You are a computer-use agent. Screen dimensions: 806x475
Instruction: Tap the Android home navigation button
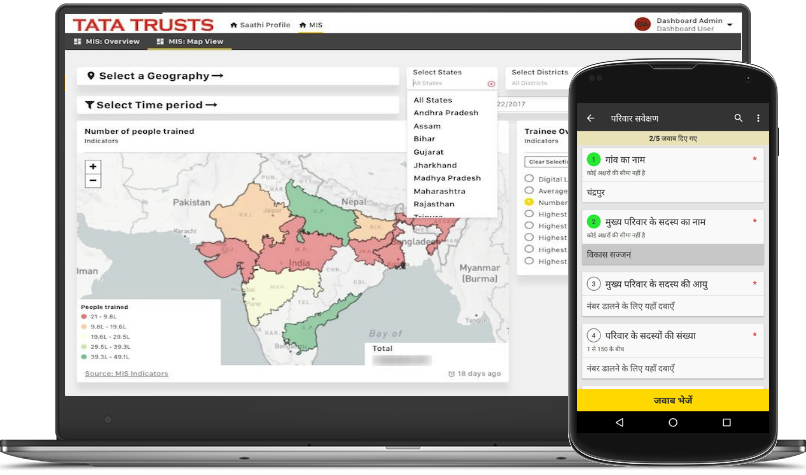click(x=673, y=423)
